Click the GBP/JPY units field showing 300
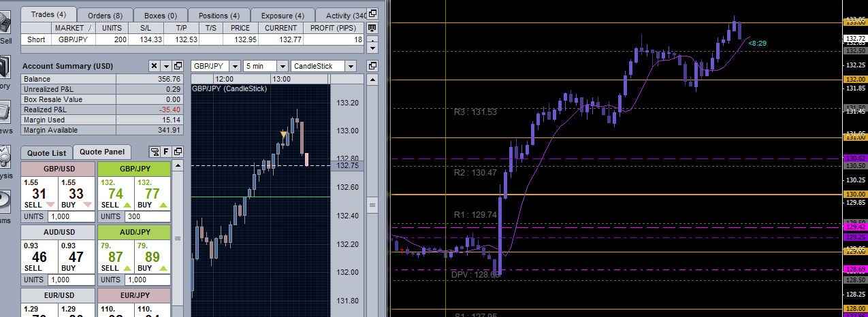 148,216
